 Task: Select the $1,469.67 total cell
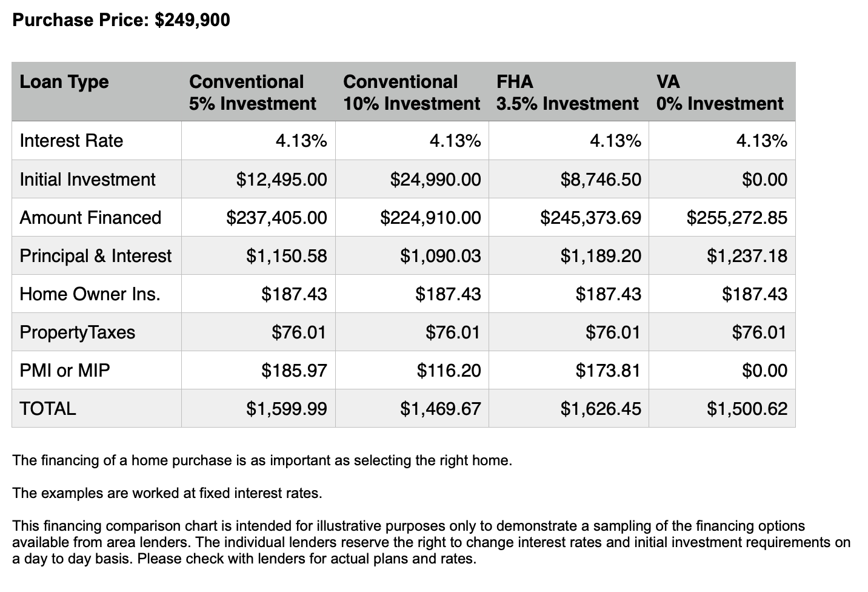pyautogui.click(x=412, y=408)
